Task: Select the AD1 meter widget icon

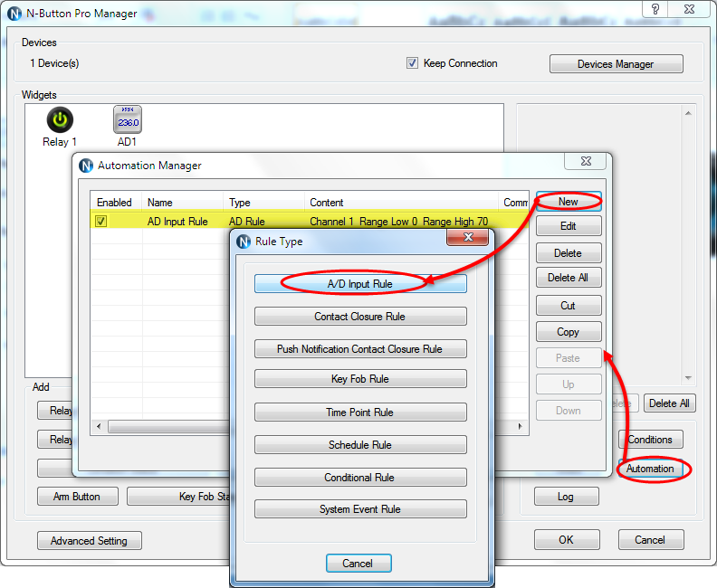Action: (128, 119)
